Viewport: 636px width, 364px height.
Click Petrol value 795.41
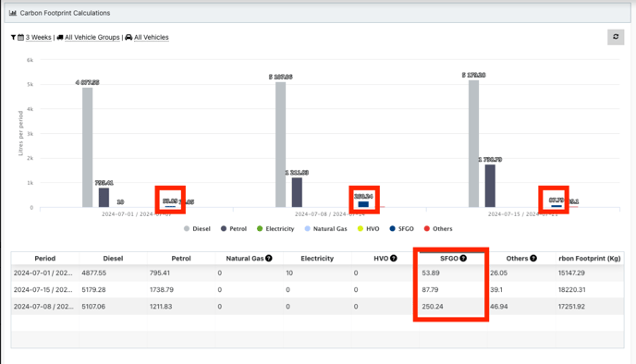(160, 273)
